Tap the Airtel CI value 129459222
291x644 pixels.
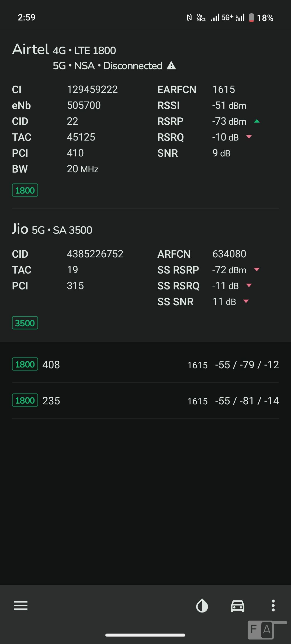click(92, 89)
